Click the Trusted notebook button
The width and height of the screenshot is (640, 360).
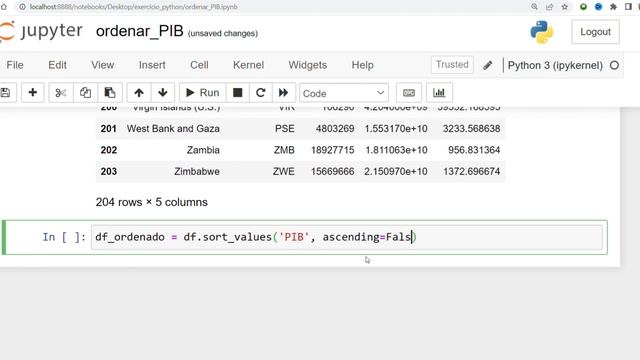coord(452,64)
